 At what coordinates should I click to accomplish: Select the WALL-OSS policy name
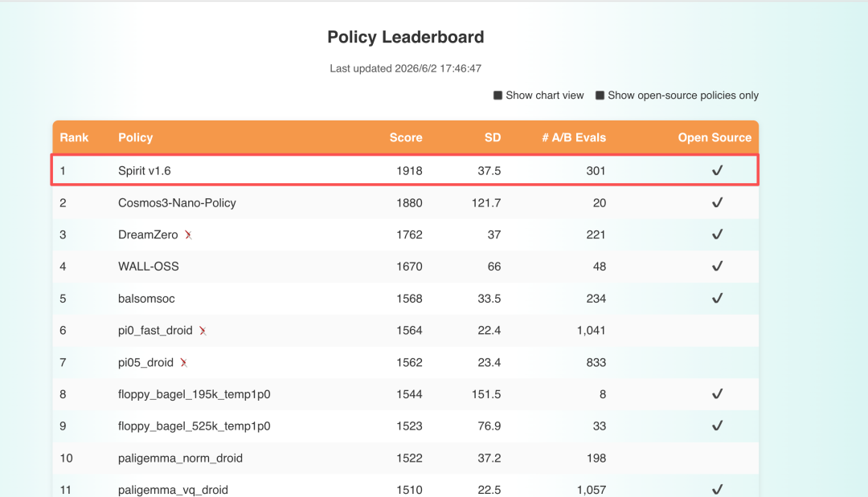149,267
